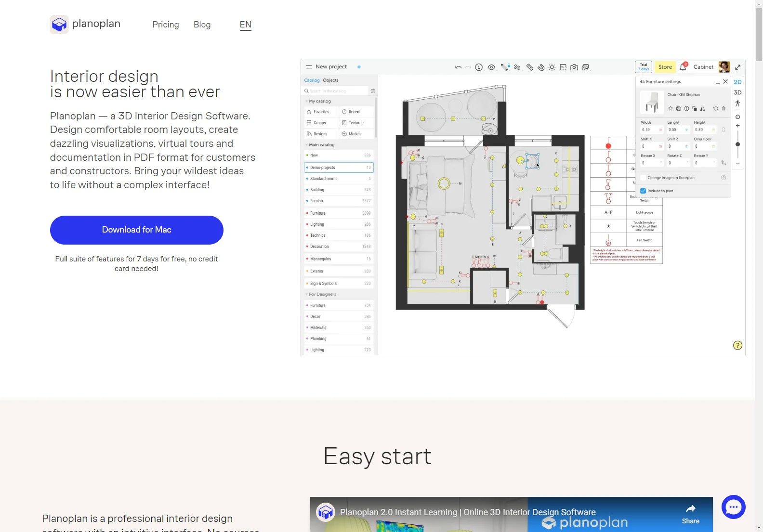Click the save disk icon in Furniture settings

tap(678, 109)
